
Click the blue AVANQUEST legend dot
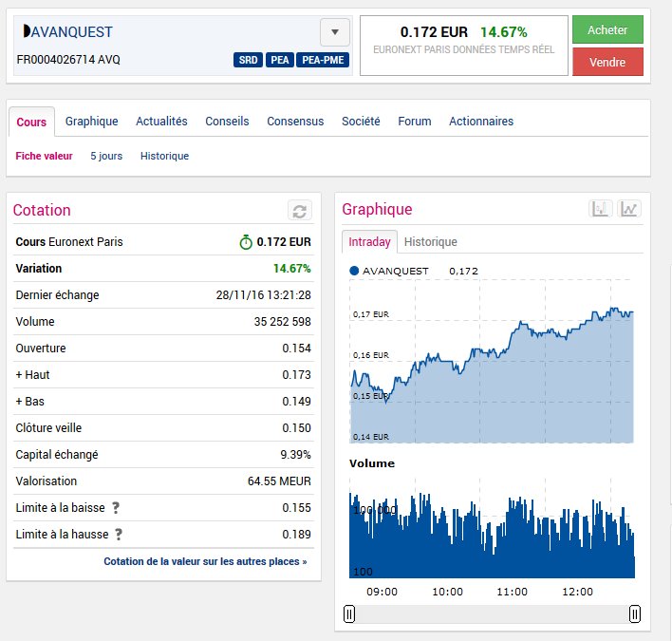pyautogui.click(x=354, y=271)
